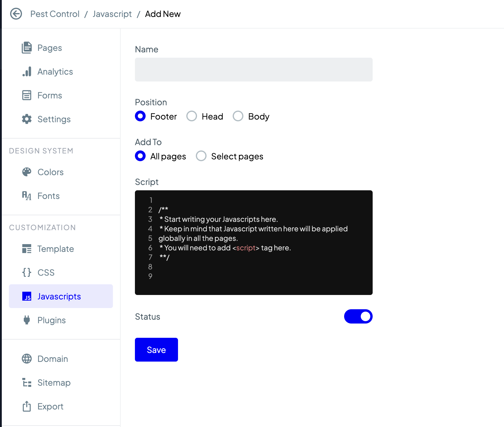Go to the Forms section
This screenshot has height=427, width=504.
pos(50,95)
